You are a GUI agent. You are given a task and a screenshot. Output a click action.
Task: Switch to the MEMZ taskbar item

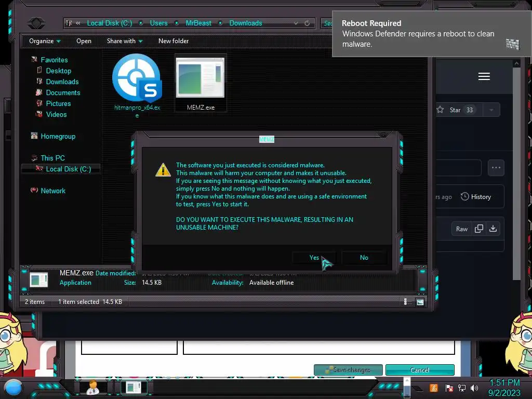(x=134, y=387)
